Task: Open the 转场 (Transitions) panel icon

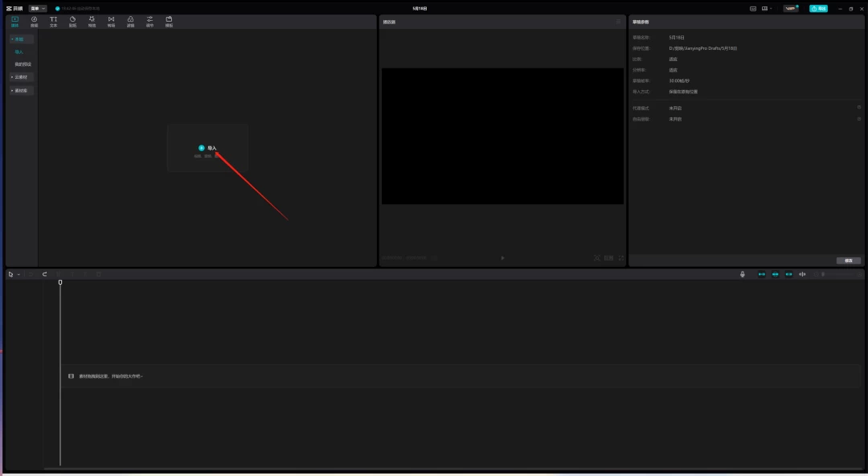Action: (111, 20)
